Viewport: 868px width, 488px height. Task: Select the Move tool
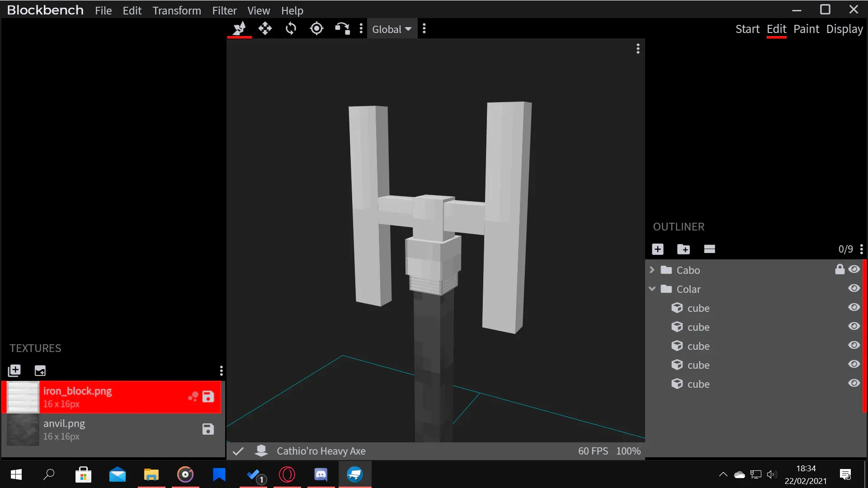point(265,28)
